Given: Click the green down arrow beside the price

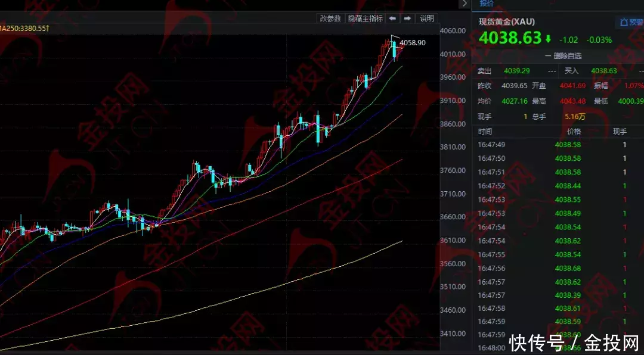Looking at the screenshot, I should pos(548,39).
